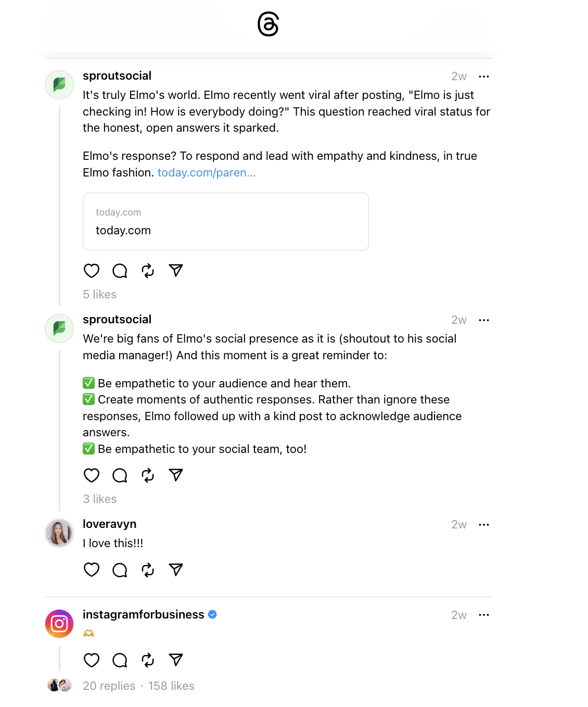Viewport: 588px width, 707px height.
Task: Share the first sproutsocial post
Action: tap(176, 270)
